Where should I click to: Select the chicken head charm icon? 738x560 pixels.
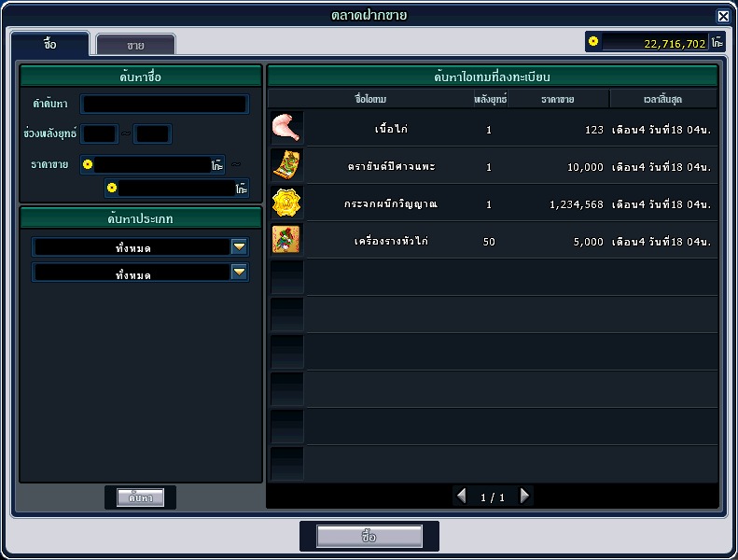pos(286,240)
